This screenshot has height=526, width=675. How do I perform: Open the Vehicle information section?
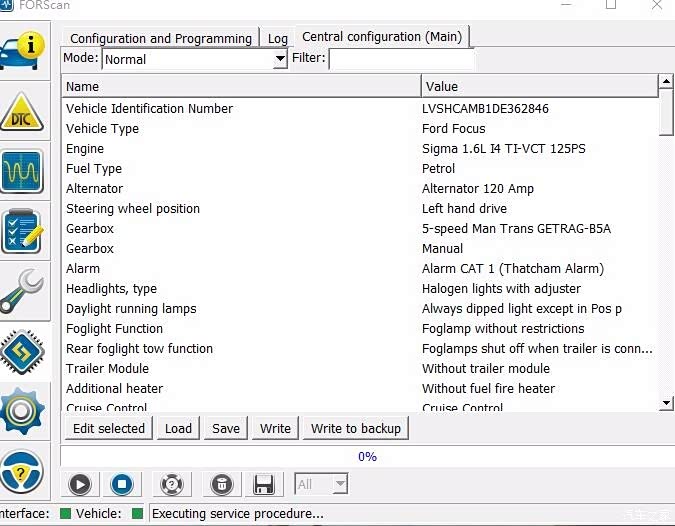(23, 52)
